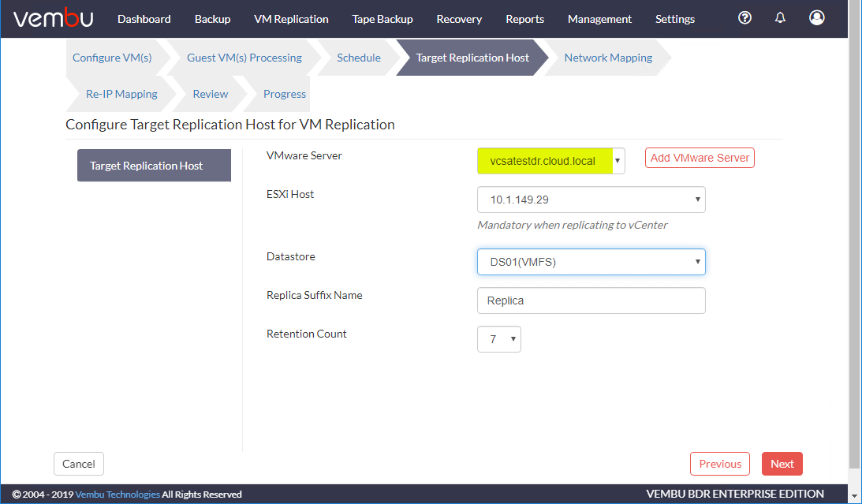Open the user profile icon

click(817, 17)
